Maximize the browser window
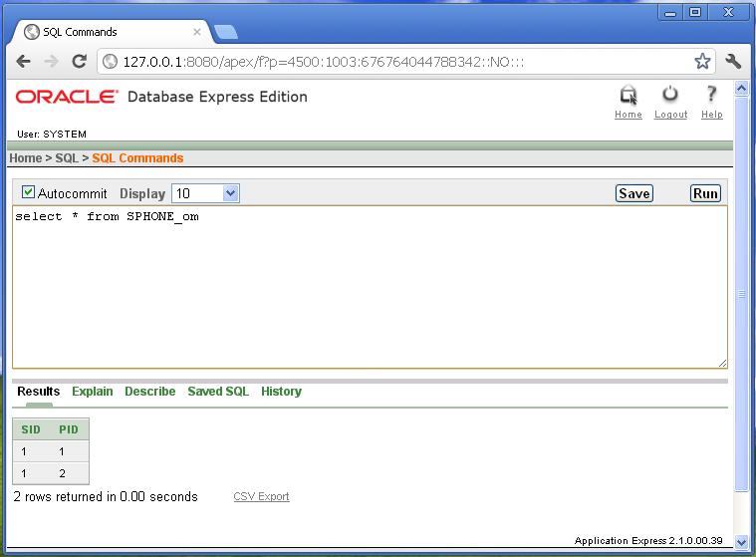This screenshot has height=557, width=756. click(x=695, y=13)
